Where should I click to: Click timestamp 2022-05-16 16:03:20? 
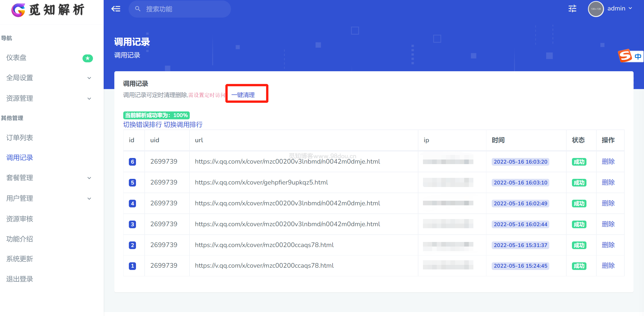coord(520,162)
